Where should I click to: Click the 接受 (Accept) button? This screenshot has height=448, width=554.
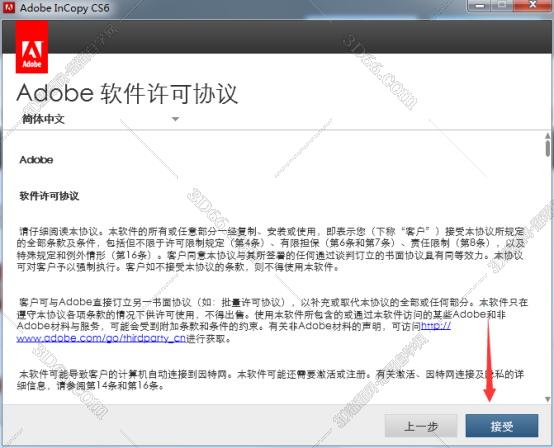(x=502, y=426)
